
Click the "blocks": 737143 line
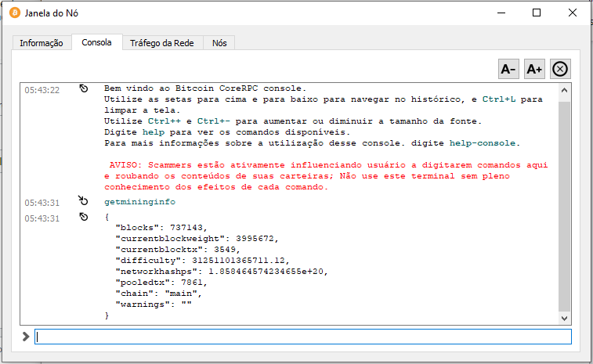pyautogui.click(x=161, y=228)
